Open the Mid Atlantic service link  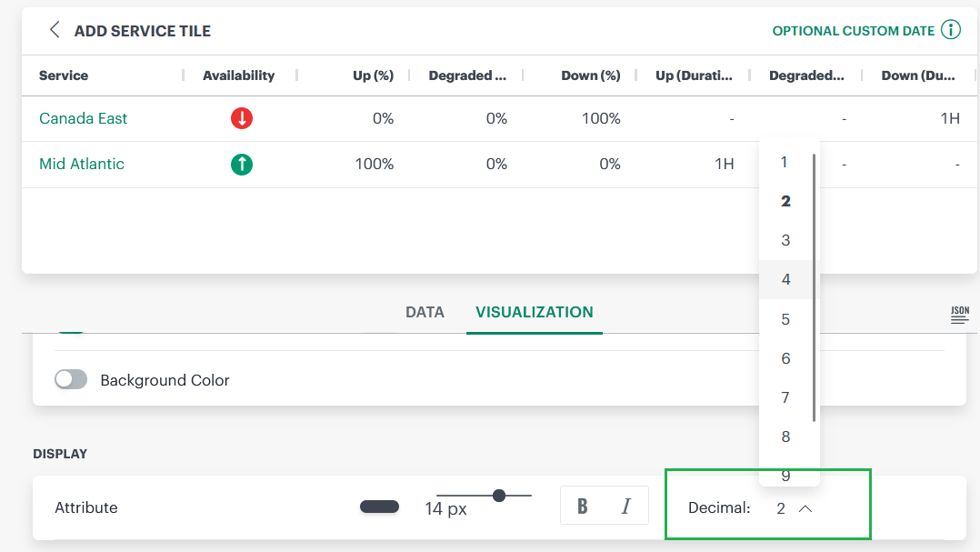(x=82, y=164)
